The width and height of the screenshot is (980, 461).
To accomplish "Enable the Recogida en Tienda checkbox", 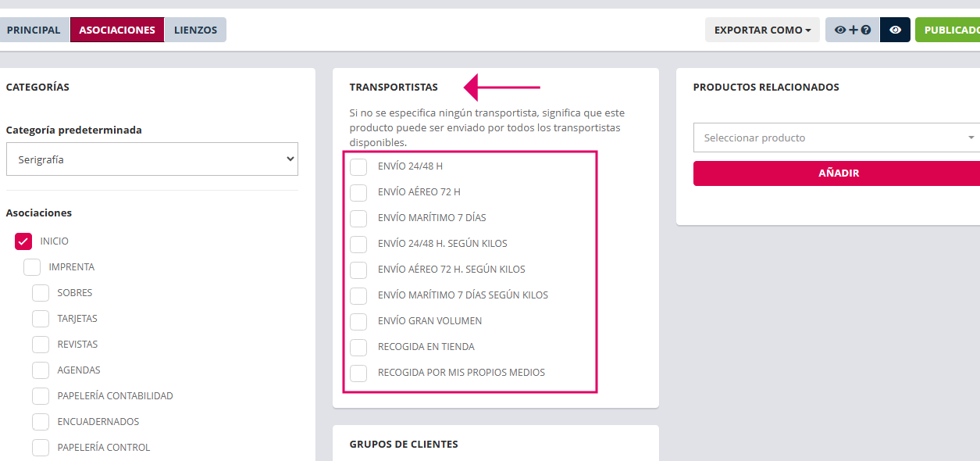I will [358, 347].
